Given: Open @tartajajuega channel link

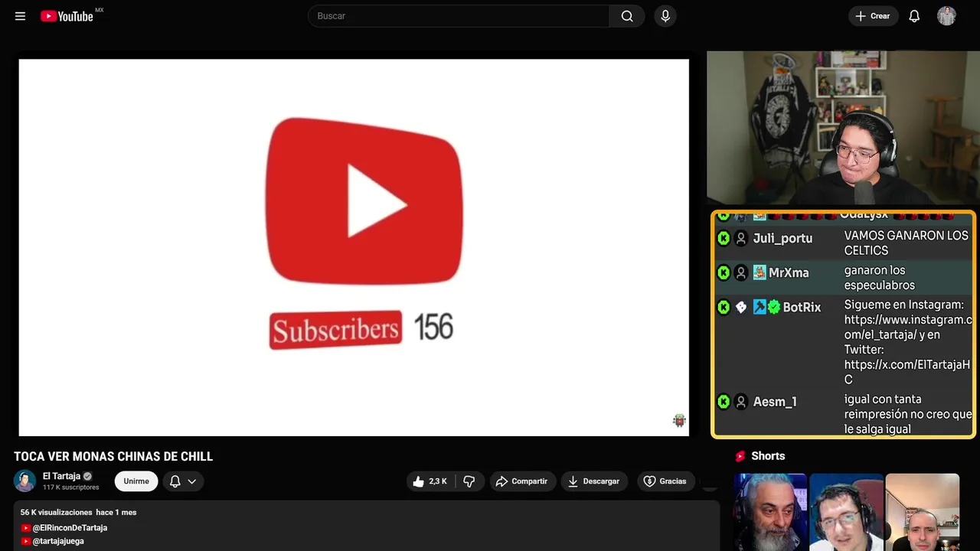Looking at the screenshot, I should 58,541.
